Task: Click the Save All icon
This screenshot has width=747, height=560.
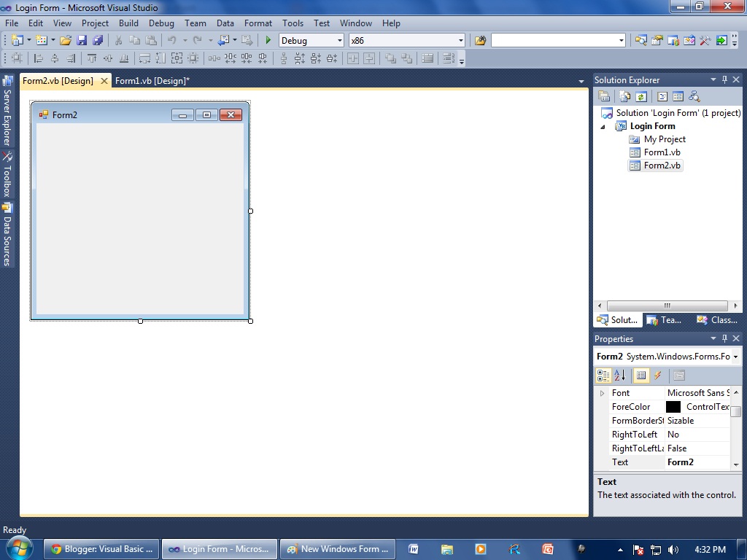Action: (x=97, y=40)
